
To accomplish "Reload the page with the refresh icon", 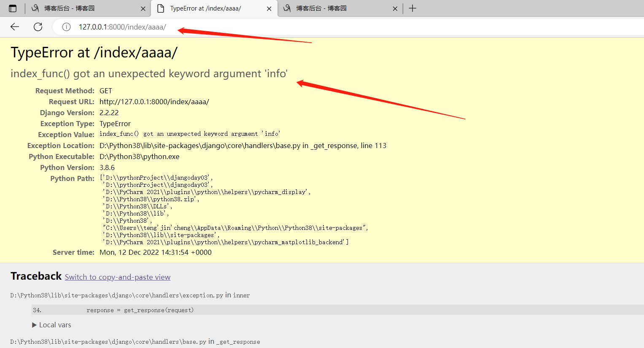I will pyautogui.click(x=38, y=27).
